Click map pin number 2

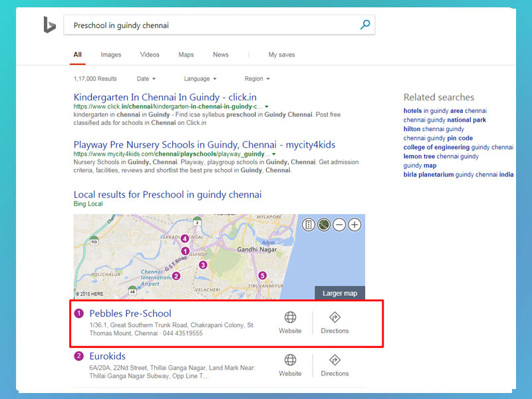pyautogui.click(x=176, y=276)
